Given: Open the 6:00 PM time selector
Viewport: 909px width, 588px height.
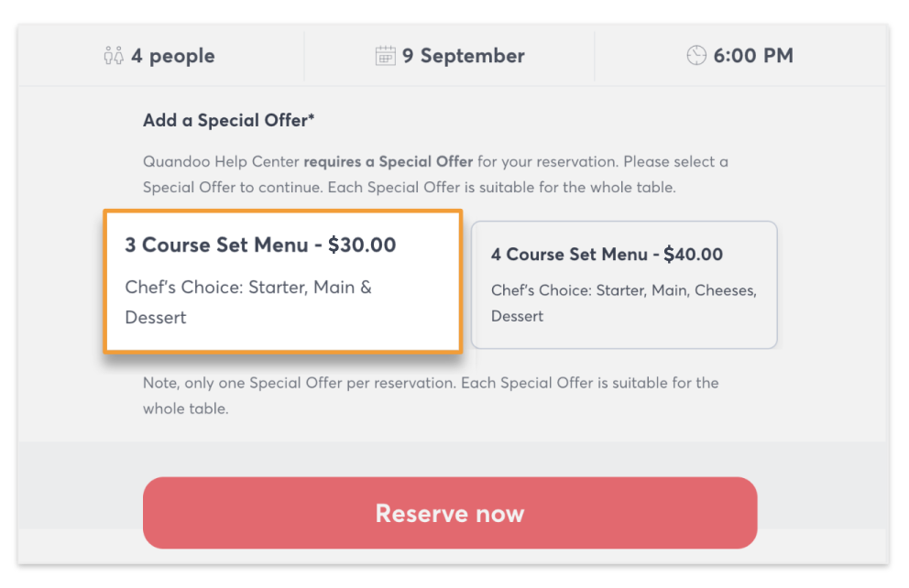Looking at the screenshot, I should pos(740,56).
